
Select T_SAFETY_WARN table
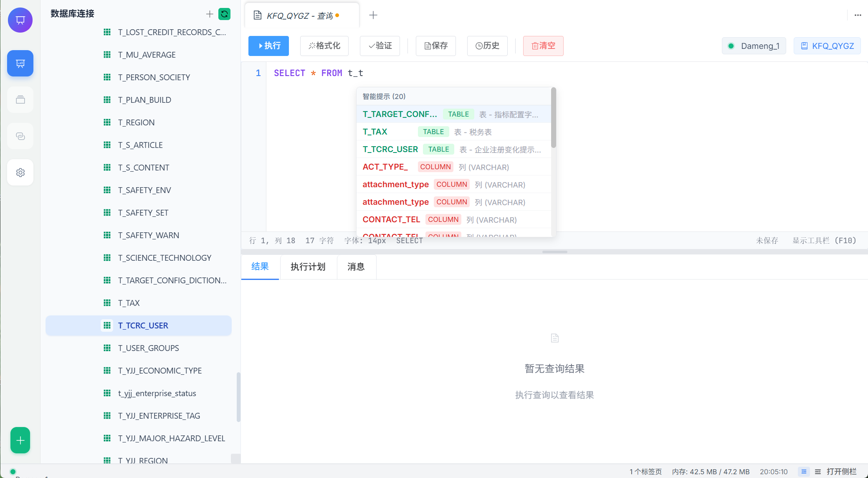[139, 235]
